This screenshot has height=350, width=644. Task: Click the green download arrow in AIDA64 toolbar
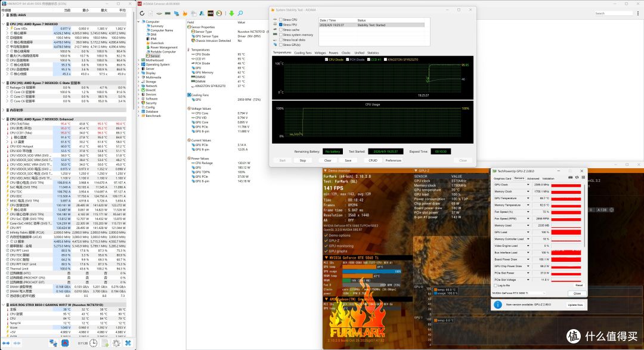231,14
